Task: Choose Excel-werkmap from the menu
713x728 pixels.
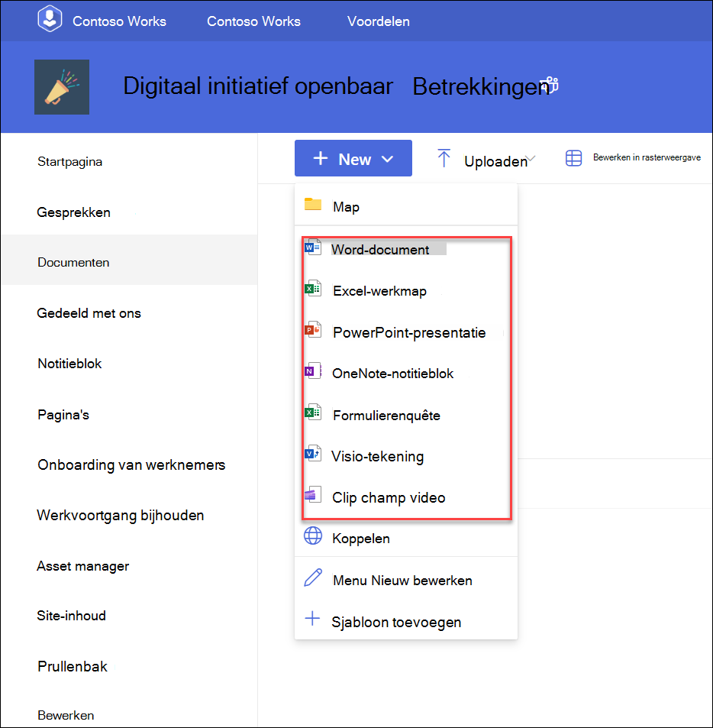Action: pyautogui.click(x=406, y=290)
